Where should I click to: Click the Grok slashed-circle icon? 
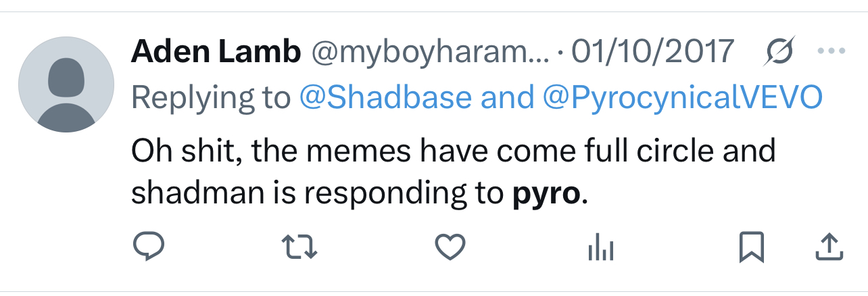pos(781,52)
